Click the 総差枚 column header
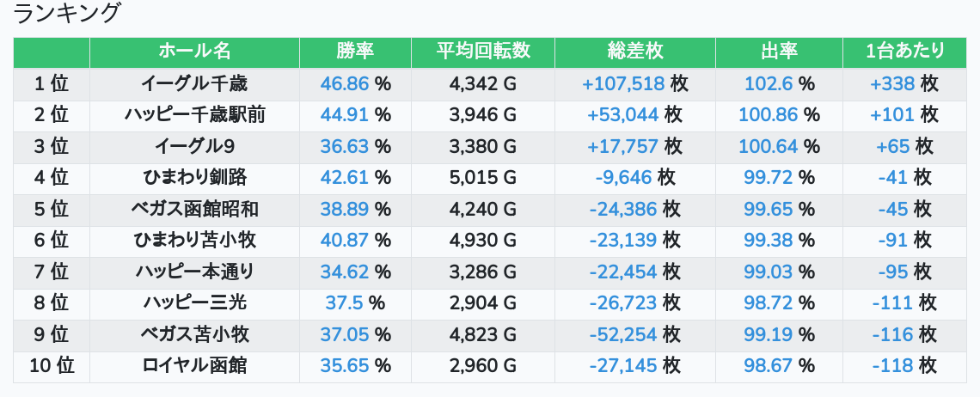 pos(634,52)
